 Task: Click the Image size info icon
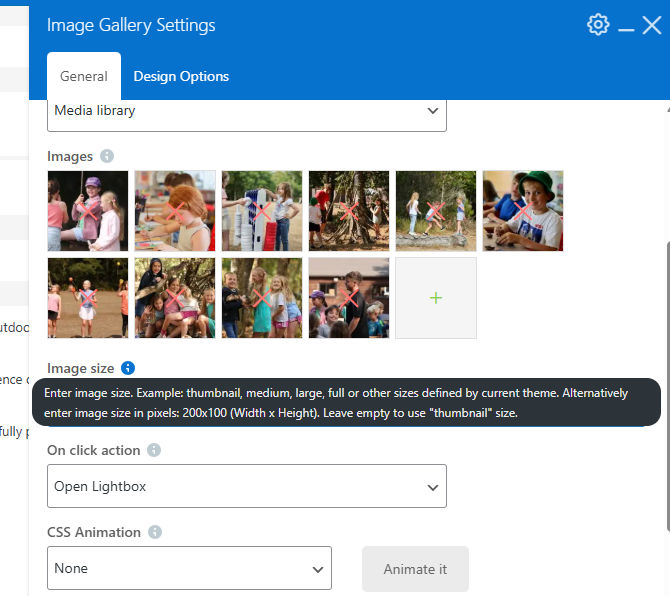[x=128, y=368]
